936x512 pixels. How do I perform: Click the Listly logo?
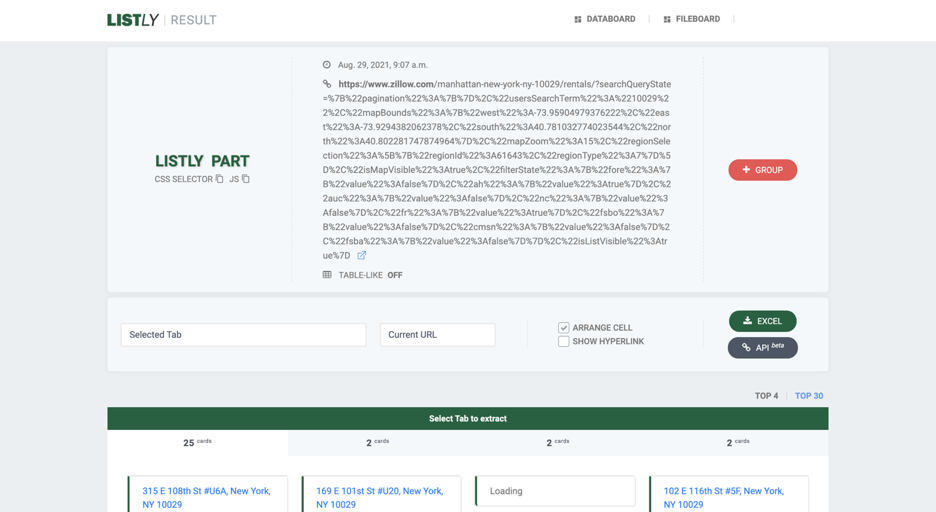pyautogui.click(x=133, y=20)
